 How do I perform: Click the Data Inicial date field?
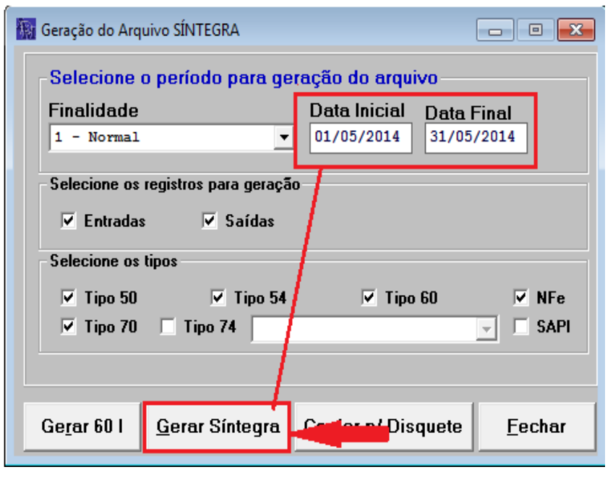pos(360,137)
